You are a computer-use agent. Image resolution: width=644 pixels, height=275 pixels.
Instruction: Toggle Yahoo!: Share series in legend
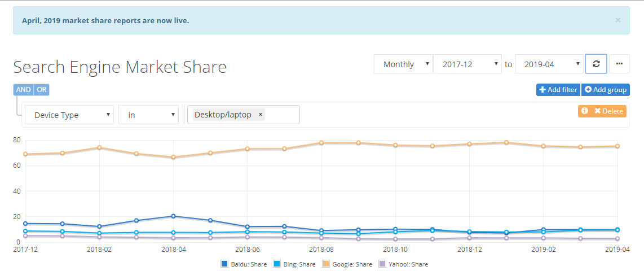click(403, 264)
